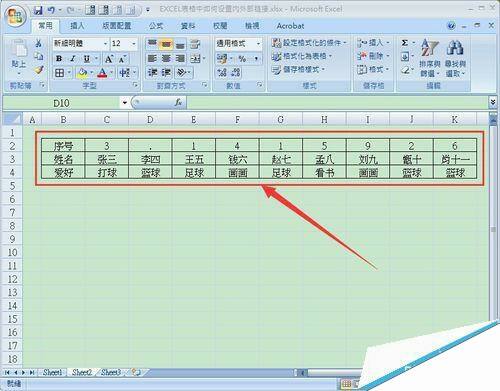Cut the selection with the scissors icon
The height and width of the screenshot is (391, 500).
click(x=38, y=43)
